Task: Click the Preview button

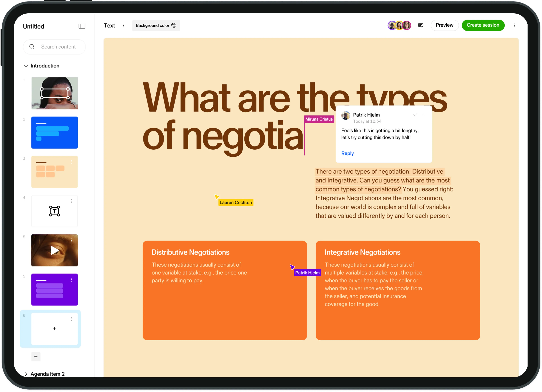Action: pos(444,25)
